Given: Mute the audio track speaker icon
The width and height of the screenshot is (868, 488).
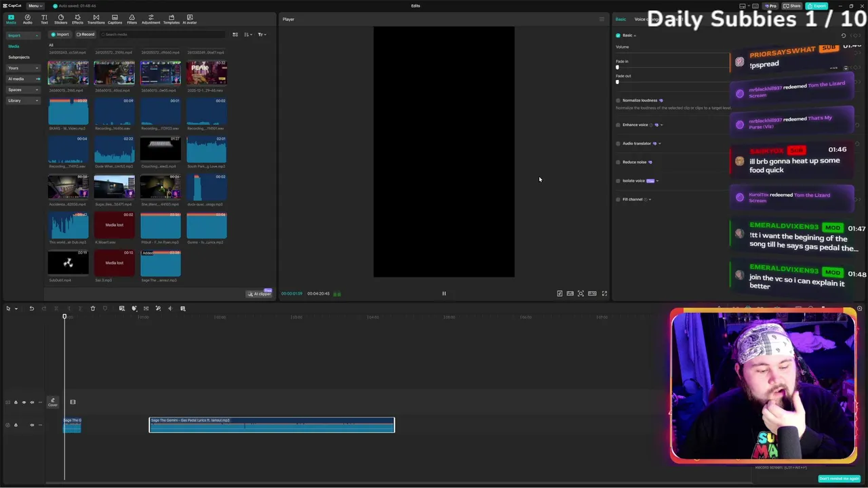Looking at the screenshot, I should (31, 425).
